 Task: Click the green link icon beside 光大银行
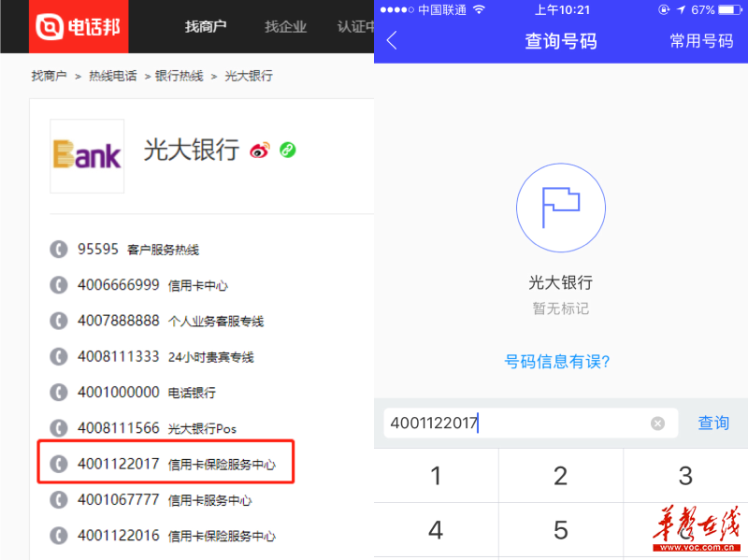click(x=288, y=151)
